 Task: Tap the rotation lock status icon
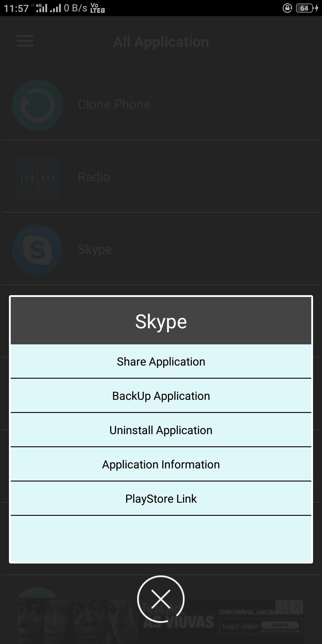tap(287, 8)
